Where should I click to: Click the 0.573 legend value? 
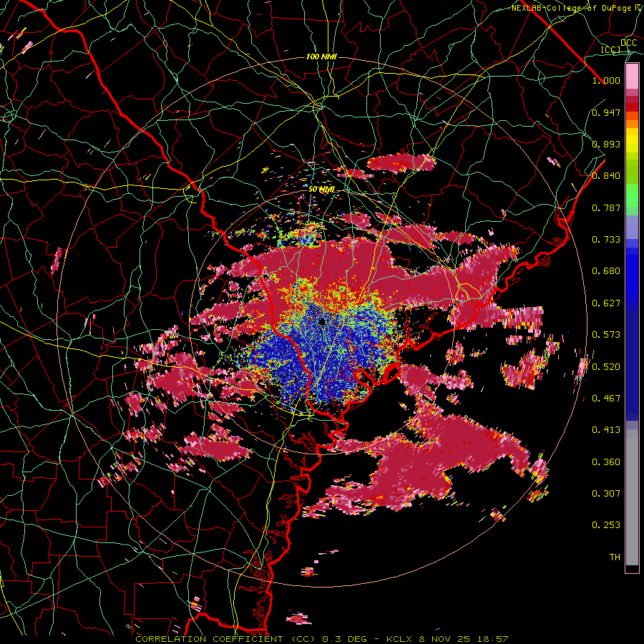(606, 335)
